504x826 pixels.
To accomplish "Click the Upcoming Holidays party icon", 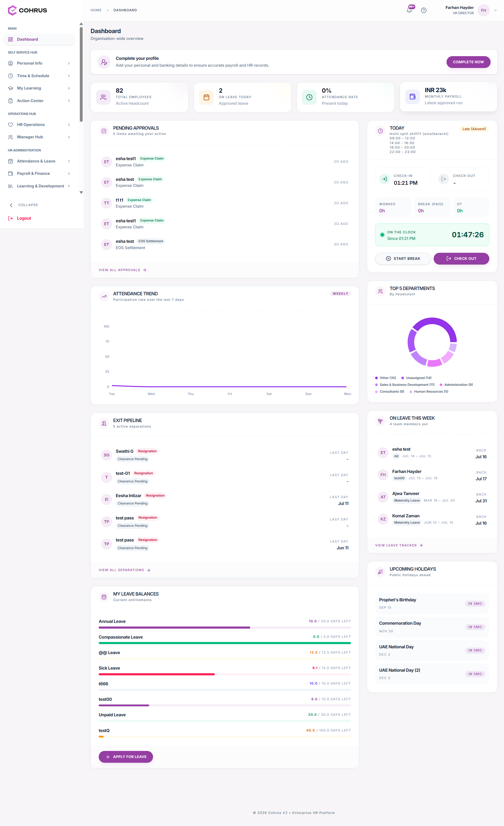I will (x=380, y=572).
